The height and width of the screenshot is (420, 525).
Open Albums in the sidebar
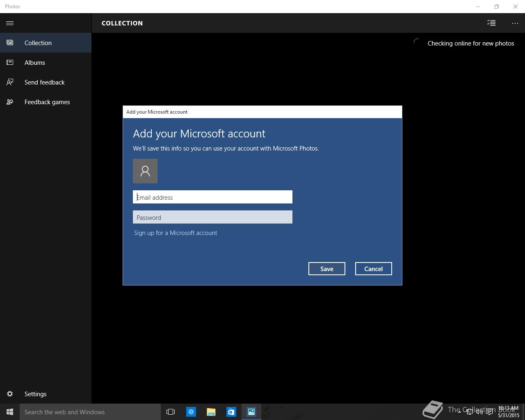click(x=46, y=62)
